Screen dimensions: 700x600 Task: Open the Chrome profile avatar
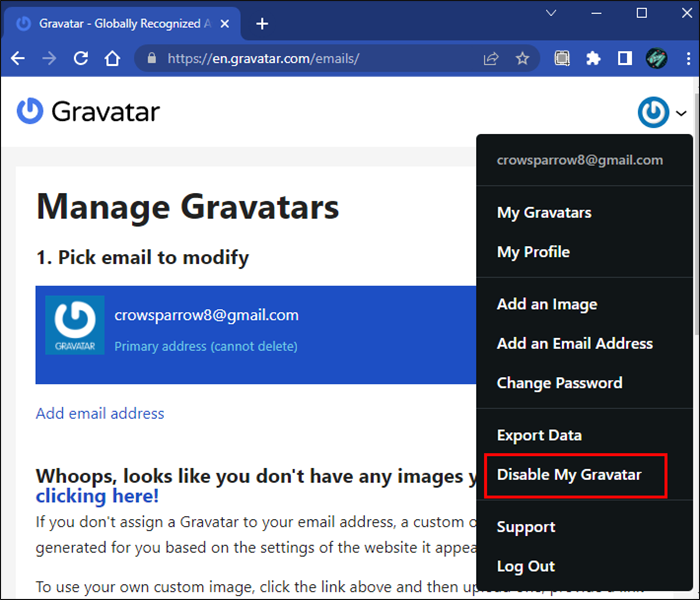[x=656, y=58]
